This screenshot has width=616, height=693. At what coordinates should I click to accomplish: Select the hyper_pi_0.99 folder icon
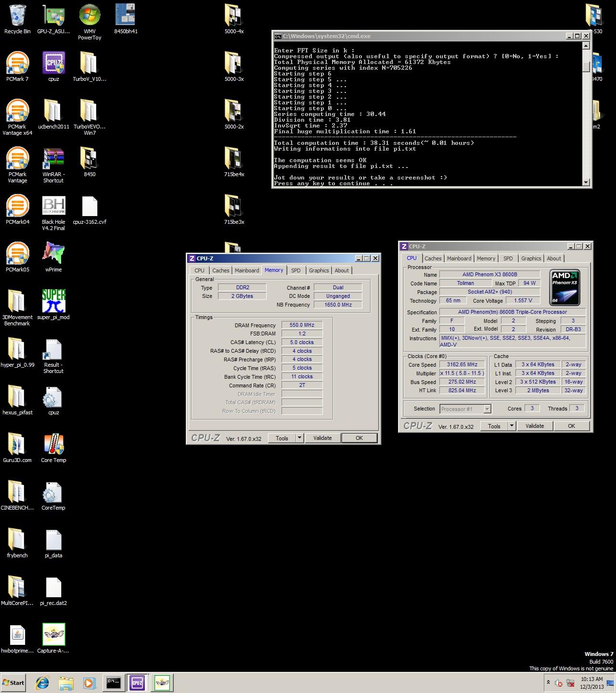pyautogui.click(x=17, y=353)
